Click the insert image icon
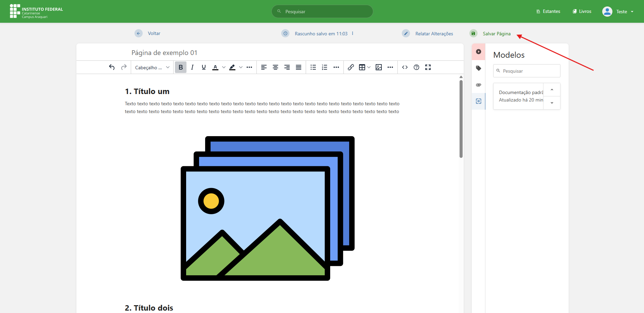This screenshot has width=644, height=313. [379, 67]
